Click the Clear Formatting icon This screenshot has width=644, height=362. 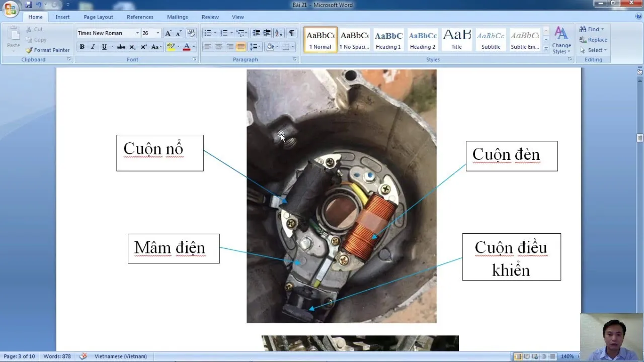191,33
